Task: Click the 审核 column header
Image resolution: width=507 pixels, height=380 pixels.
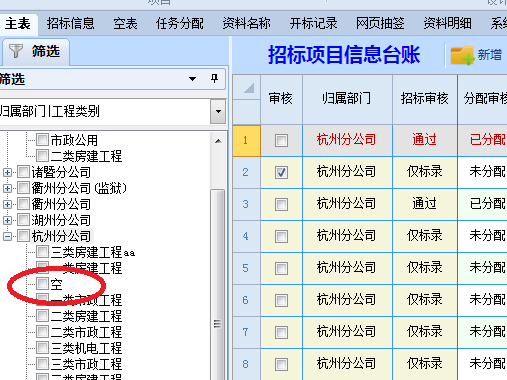Action: tap(281, 99)
